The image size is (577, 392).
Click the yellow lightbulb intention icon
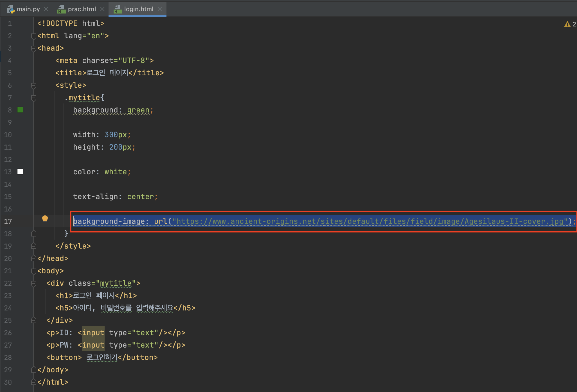[x=45, y=219]
